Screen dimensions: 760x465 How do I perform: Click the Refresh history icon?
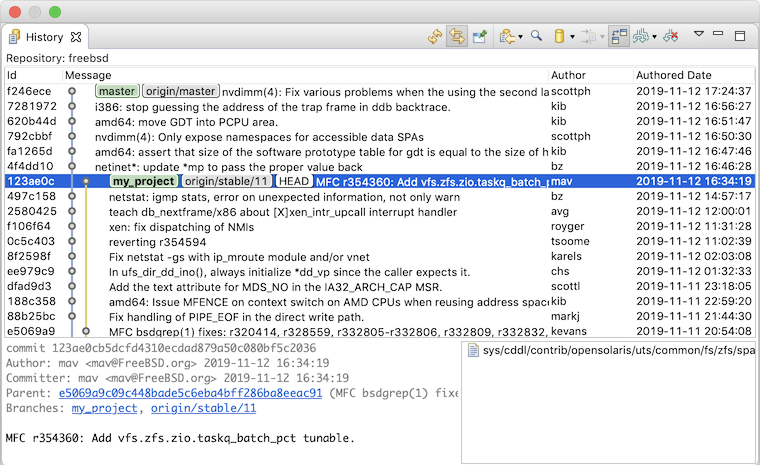coord(435,36)
